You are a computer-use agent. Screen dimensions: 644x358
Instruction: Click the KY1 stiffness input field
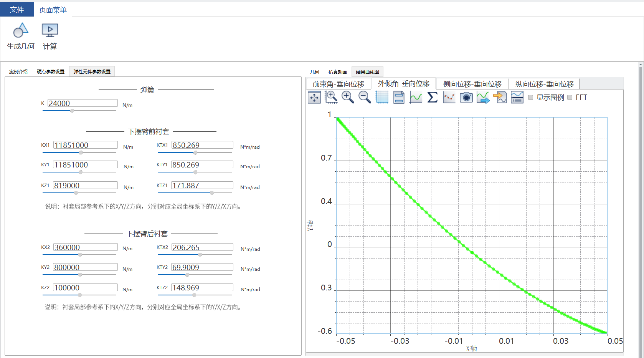[x=85, y=164]
